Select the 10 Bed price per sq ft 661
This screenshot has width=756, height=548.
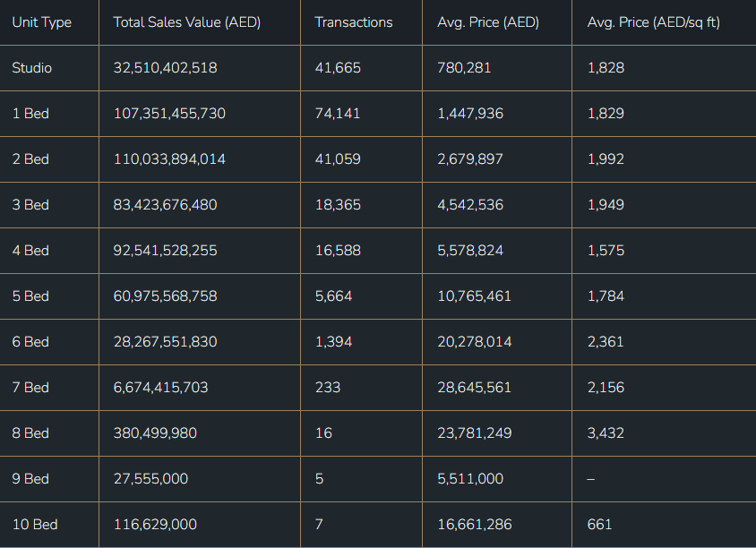pos(599,525)
